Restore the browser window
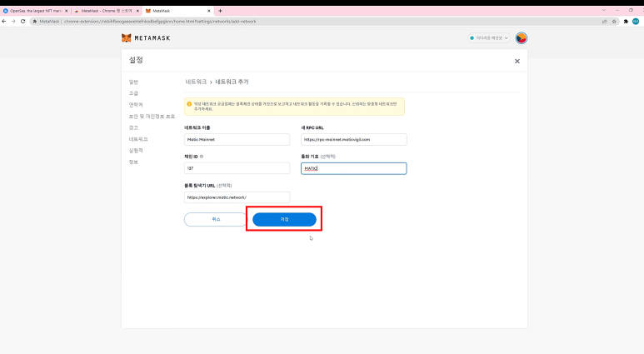644x354 pixels. pos(631,10)
